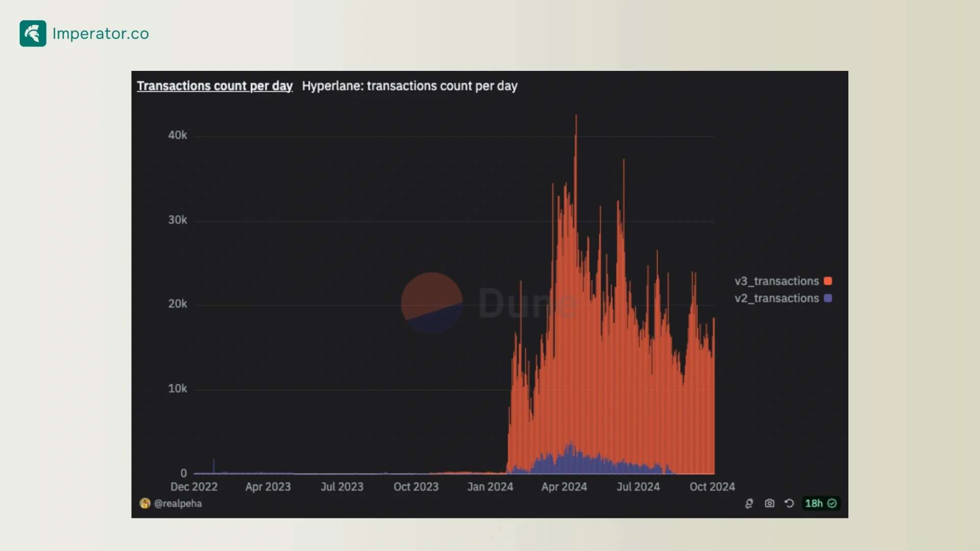Image resolution: width=980 pixels, height=551 pixels.
Task: Click the 18h freshness badge
Action: click(821, 504)
